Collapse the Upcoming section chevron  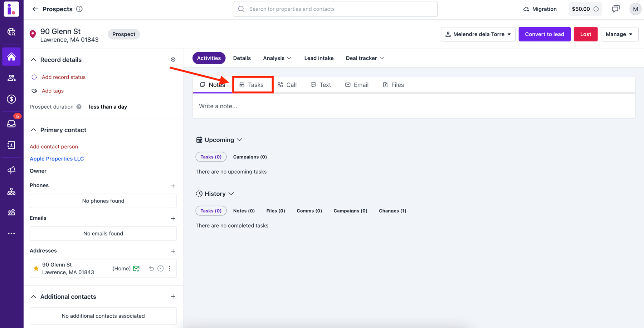240,140
